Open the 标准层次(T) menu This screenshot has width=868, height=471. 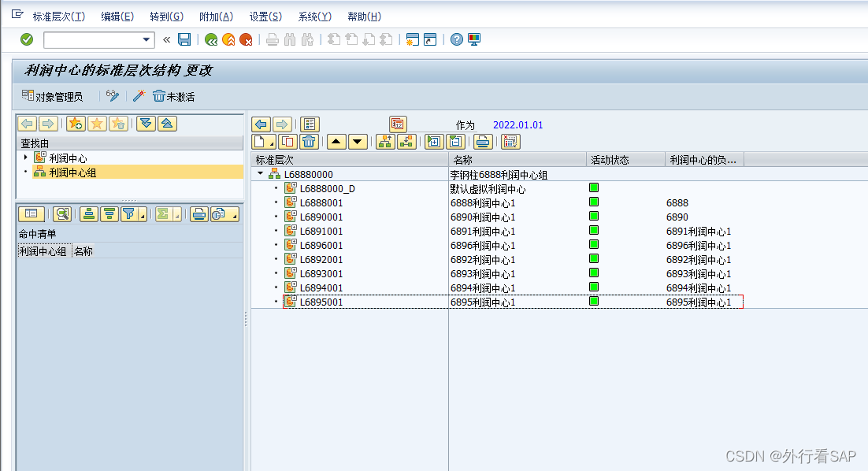[58, 17]
